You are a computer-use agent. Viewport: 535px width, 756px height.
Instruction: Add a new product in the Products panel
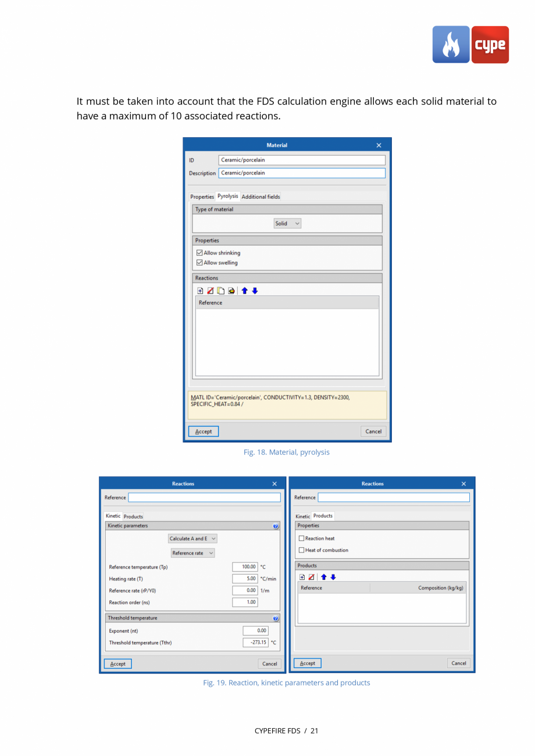pyautogui.click(x=302, y=577)
